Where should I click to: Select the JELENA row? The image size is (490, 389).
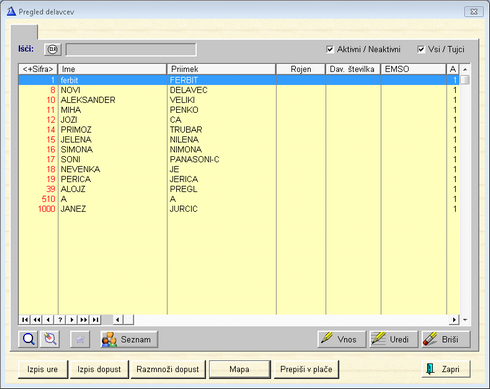[x=239, y=140]
